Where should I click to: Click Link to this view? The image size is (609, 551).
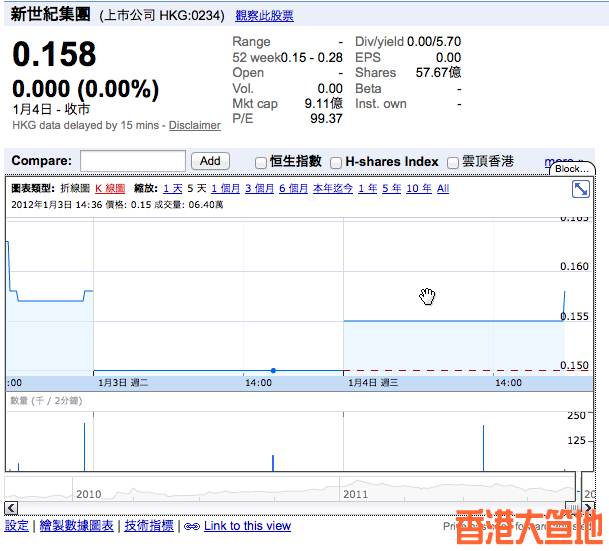pos(247,526)
